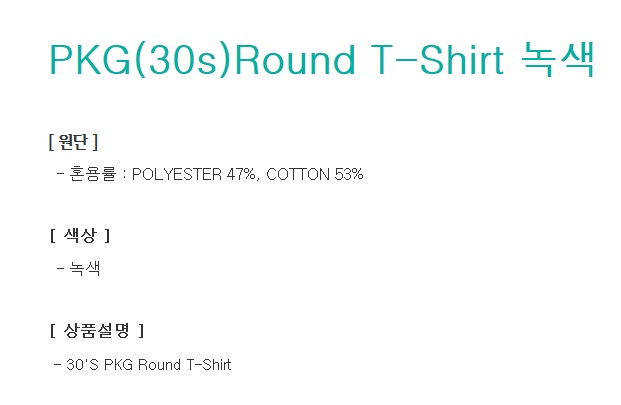This screenshot has height=405, width=621.
Task: Click the [ 색상 ] section heading
Action: point(80,236)
